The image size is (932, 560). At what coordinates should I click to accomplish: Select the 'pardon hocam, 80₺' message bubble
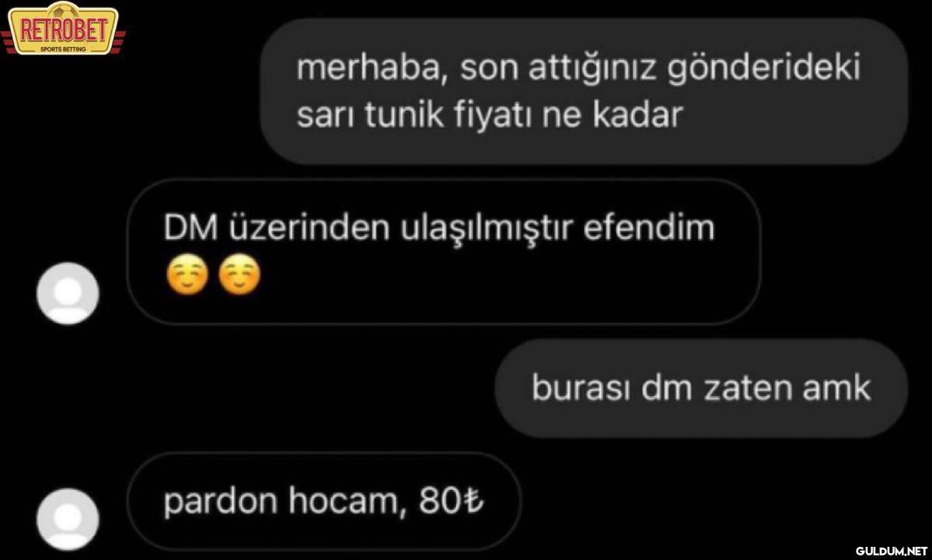click(324, 502)
